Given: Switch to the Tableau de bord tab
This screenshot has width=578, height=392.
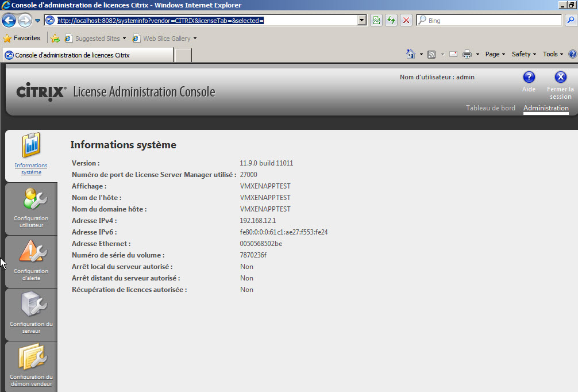Looking at the screenshot, I should point(490,108).
